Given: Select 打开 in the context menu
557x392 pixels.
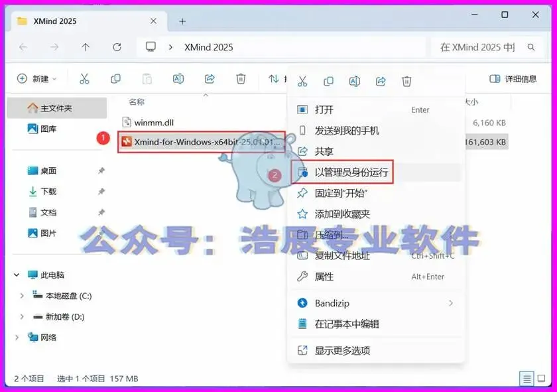Looking at the screenshot, I should 376,110.
